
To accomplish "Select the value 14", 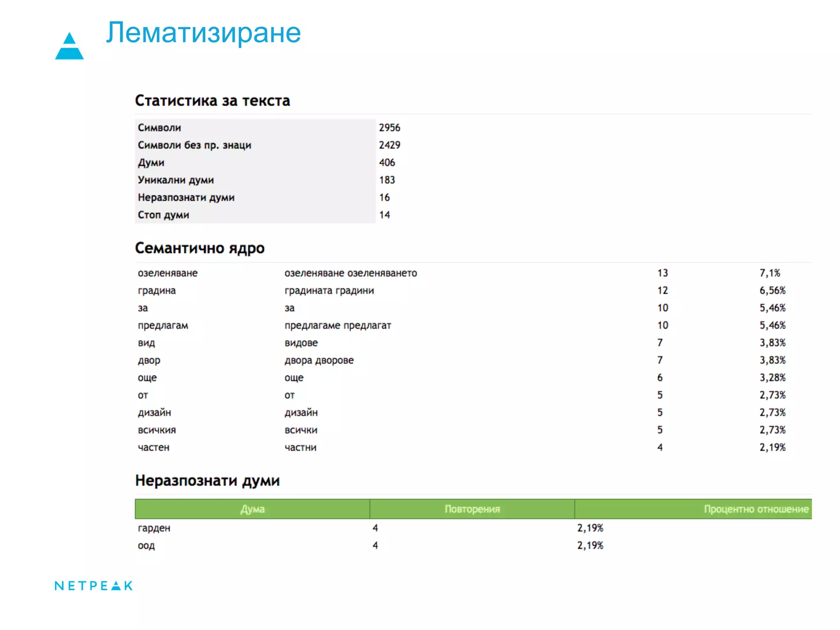I will [x=384, y=215].
